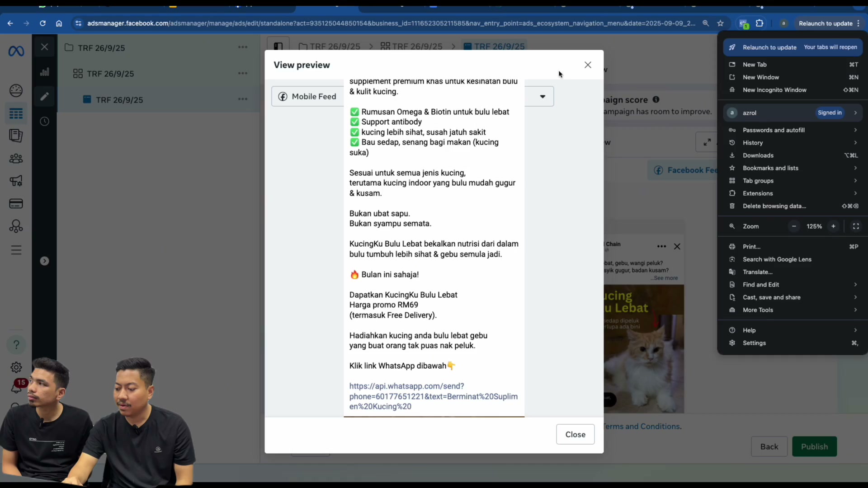The height and width of the screenshot is (488, 868).
Task: Open the WhatsApp api link in preview
Action: tap(433, 396)
